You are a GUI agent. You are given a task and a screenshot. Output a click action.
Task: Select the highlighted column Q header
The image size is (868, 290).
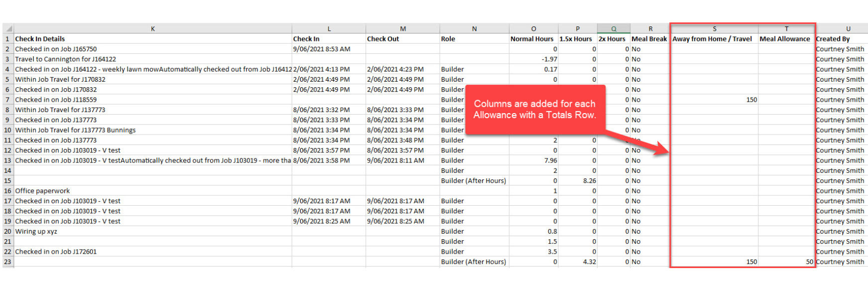(x=614, y=29)
